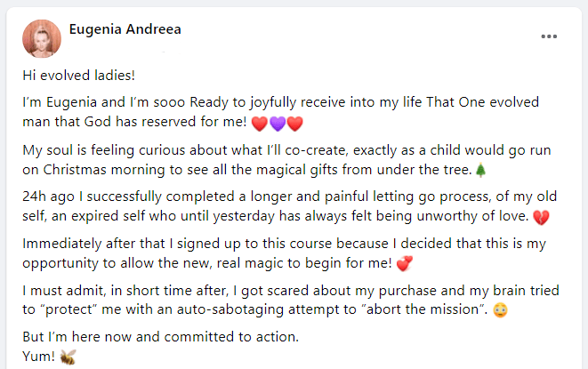The width and height of the screenshot is (588, 369).
Task: Click Eugenia Andreea's profile picture
Action: coord(41,38)
